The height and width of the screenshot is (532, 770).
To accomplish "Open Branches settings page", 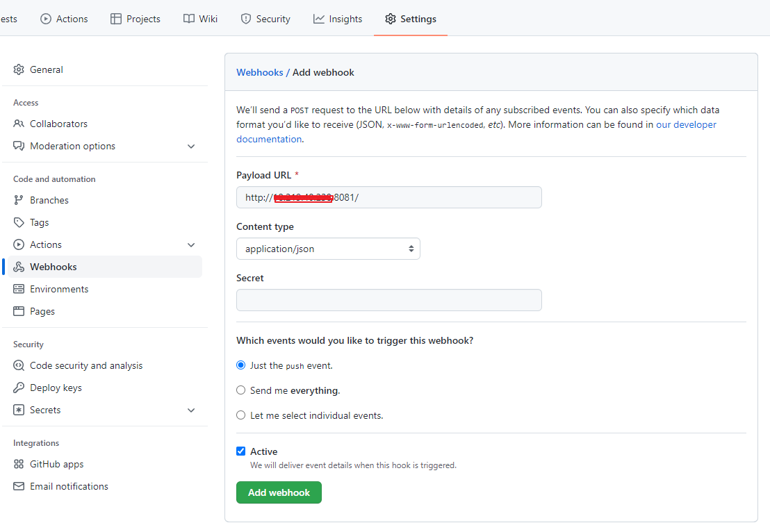I will click(105, 200).
